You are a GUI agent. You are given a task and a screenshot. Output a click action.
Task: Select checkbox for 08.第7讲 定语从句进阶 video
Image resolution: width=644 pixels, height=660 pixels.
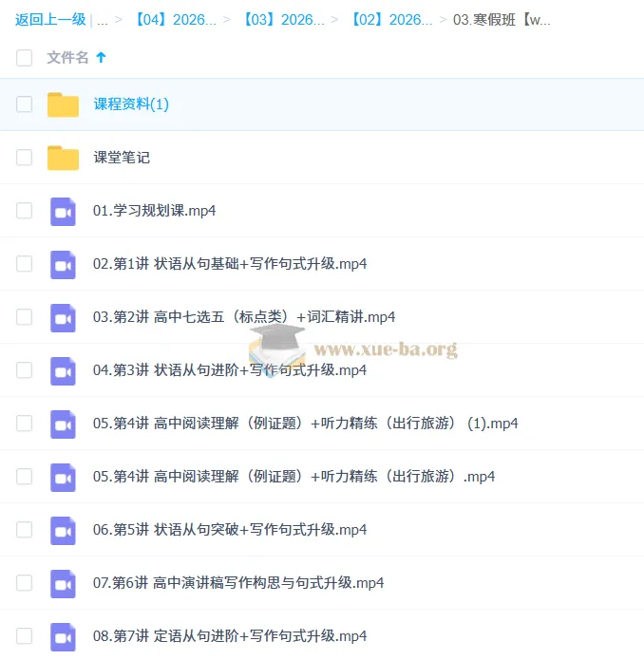click(x=24, y=636)
